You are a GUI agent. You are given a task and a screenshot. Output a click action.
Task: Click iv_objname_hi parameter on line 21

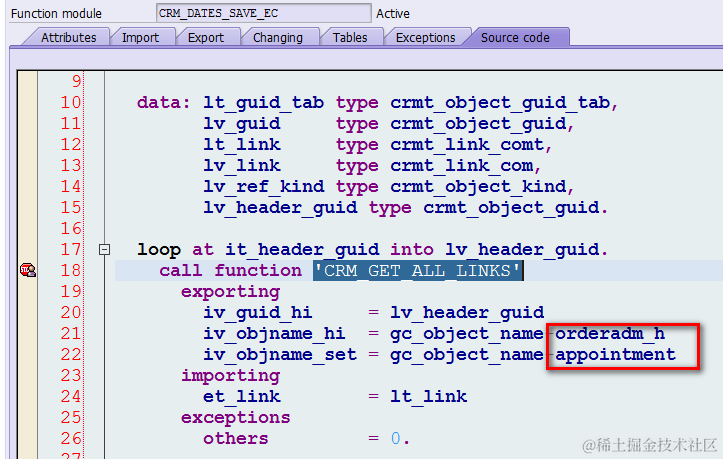(274, 334)
